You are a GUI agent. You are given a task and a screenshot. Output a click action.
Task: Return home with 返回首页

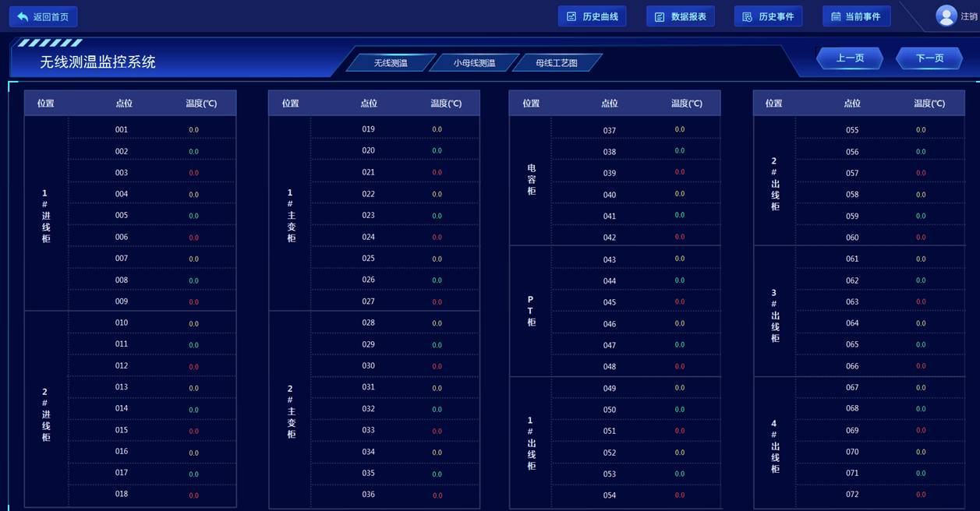point(44,16)
